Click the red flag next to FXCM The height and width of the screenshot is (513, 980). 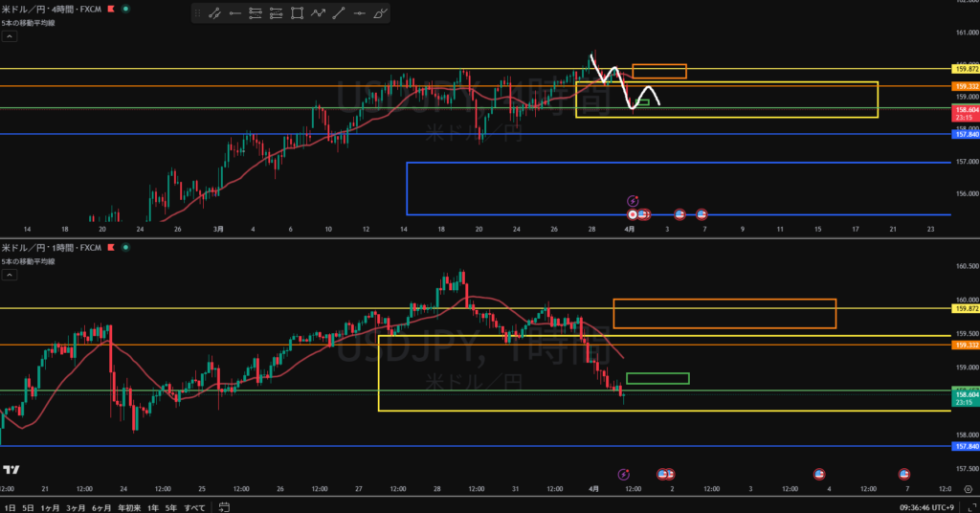[109, 8]
